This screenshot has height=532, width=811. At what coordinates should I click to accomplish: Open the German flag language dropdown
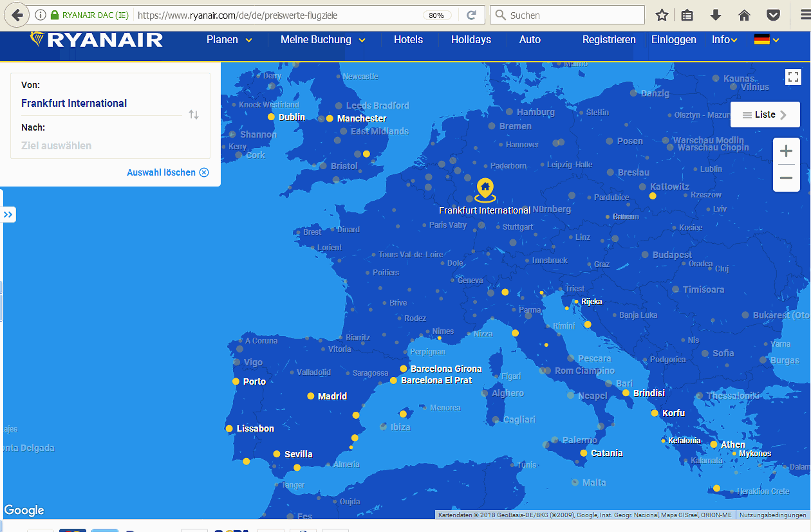point(767,40)
